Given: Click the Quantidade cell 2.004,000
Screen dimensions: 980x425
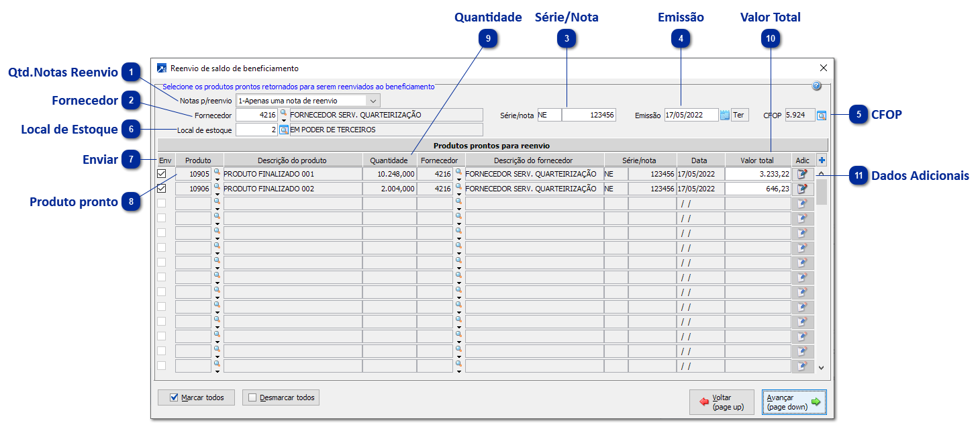Looking at the screenshot, I should tap(389, 189).
